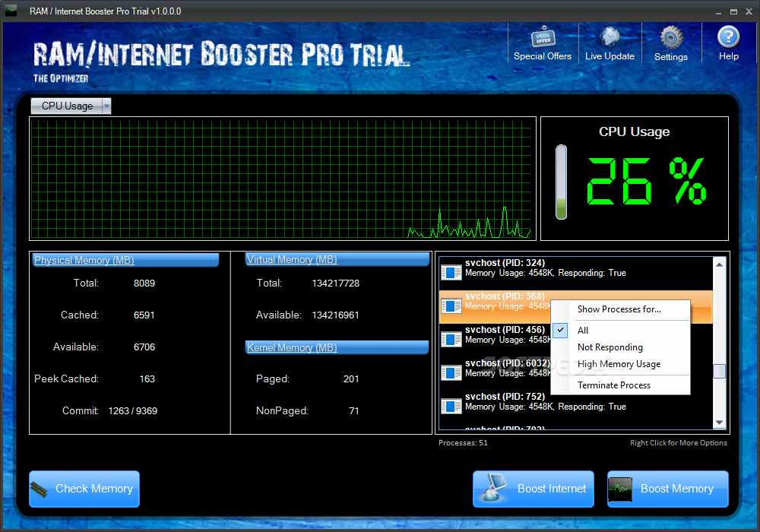The width and height of the screenshot is (760, 532).
Task: Open the CPU Usage dropdown arrow
Action: [x=106, y=106]
